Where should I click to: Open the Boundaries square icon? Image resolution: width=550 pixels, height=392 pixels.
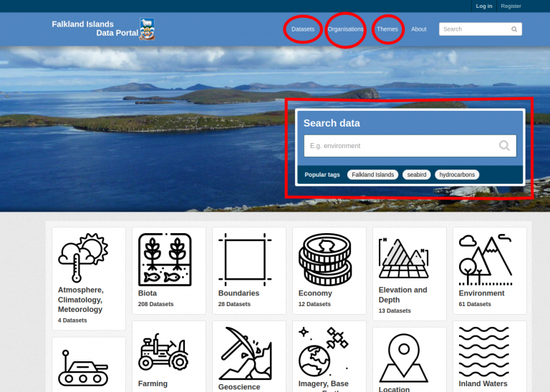coord(245,258)
